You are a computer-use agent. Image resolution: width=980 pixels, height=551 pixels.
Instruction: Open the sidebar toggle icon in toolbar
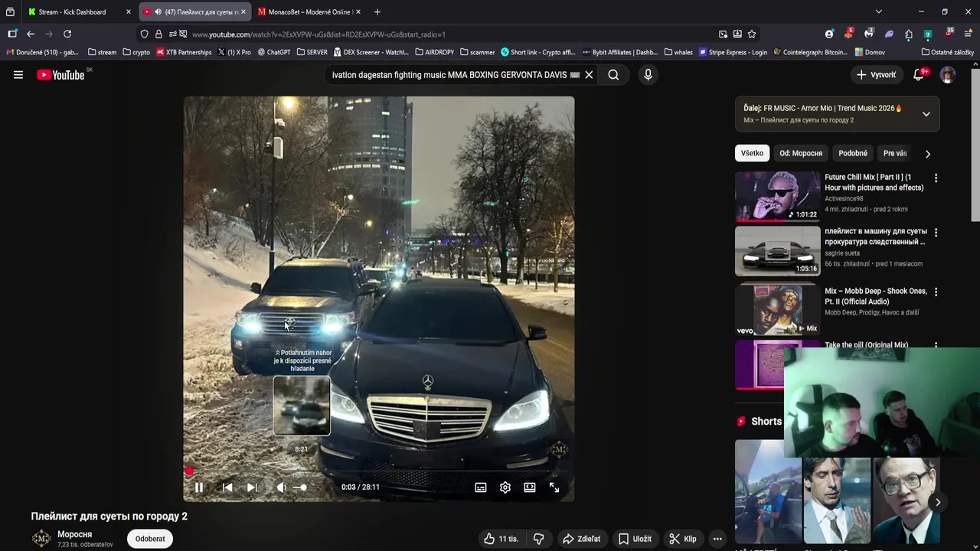[12, 34]
